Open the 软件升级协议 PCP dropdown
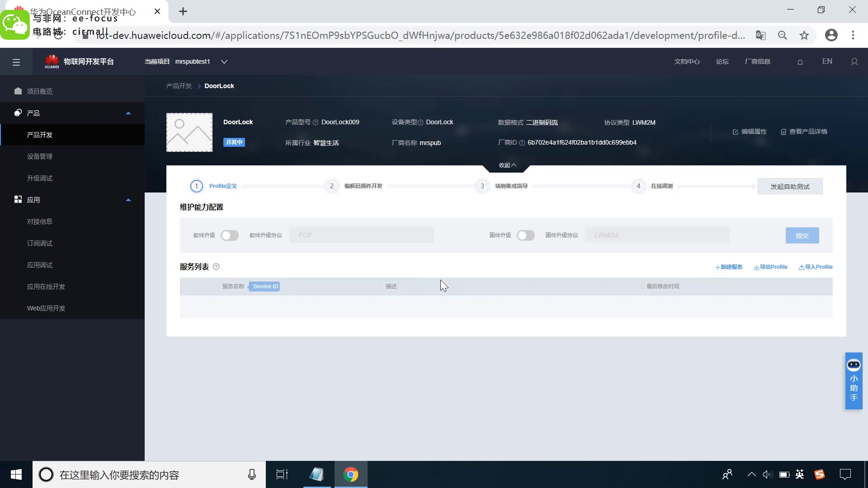868x488 pixels. pyautogui.click(x=361, y=235)
